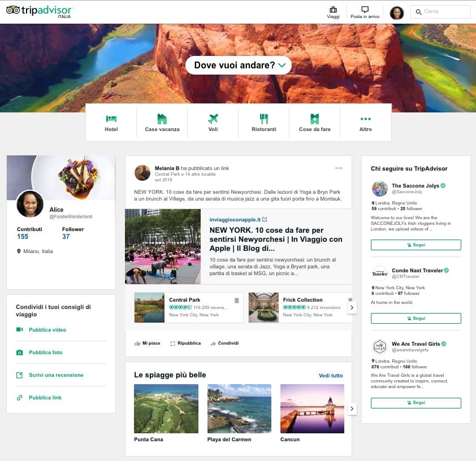Click Alice's Contributi count 155

[23, 237]
